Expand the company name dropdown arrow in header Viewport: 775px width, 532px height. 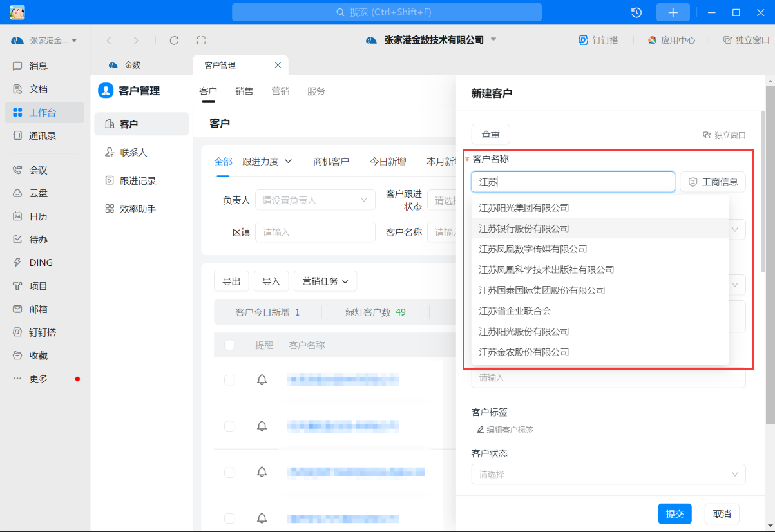(x=493, y=40)
